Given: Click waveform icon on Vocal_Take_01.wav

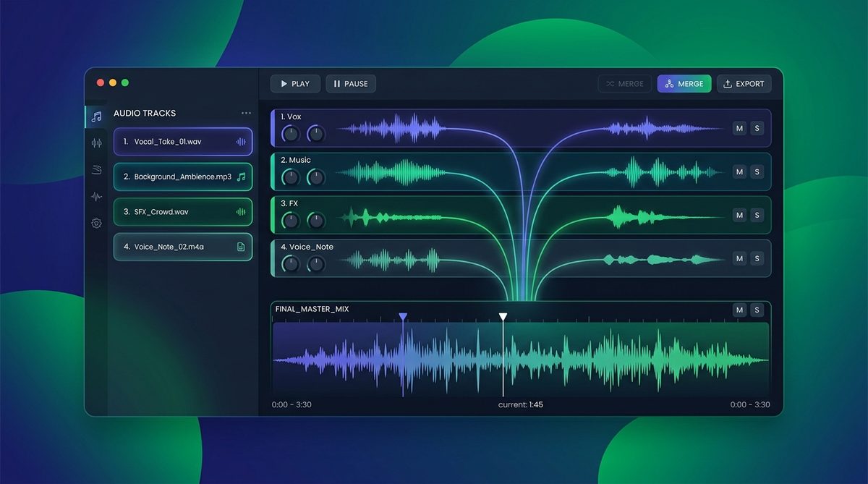Looking at the screenshot, I should pos(241,142).
